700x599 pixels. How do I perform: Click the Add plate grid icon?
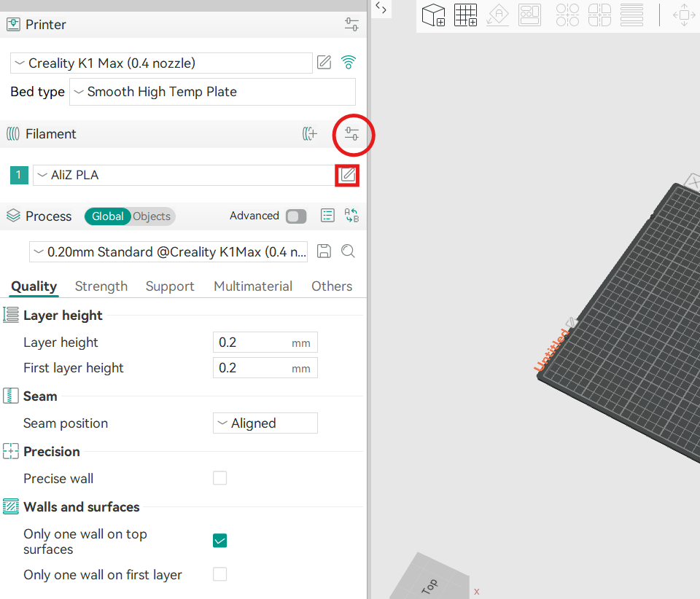pos(466,15)
